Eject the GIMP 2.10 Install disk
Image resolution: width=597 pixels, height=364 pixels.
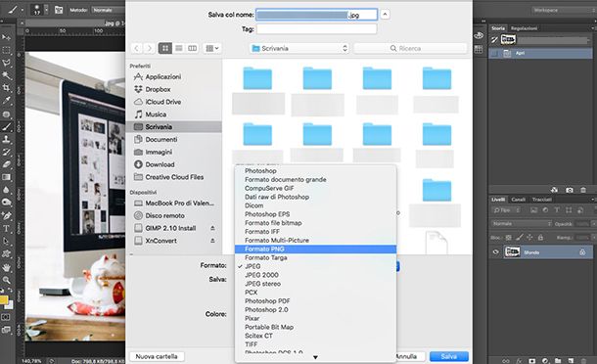click(212, 228)
